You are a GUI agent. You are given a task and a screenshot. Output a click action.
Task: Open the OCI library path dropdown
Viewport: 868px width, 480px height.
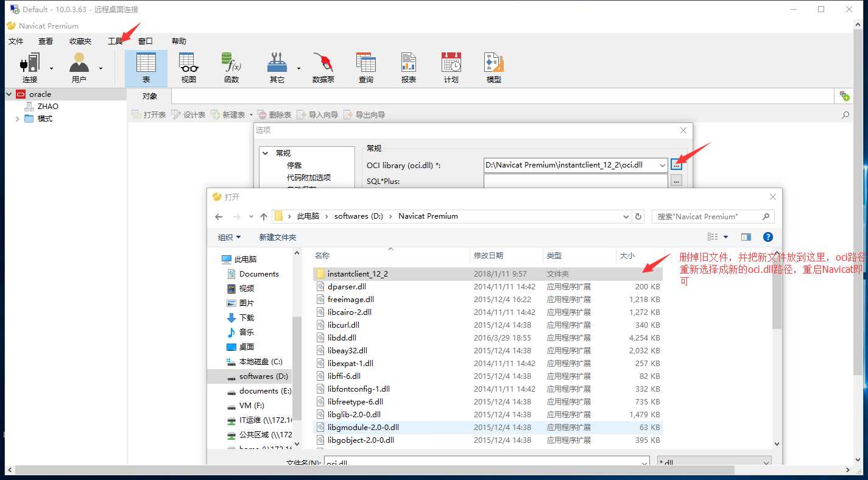tap(663, 165)
